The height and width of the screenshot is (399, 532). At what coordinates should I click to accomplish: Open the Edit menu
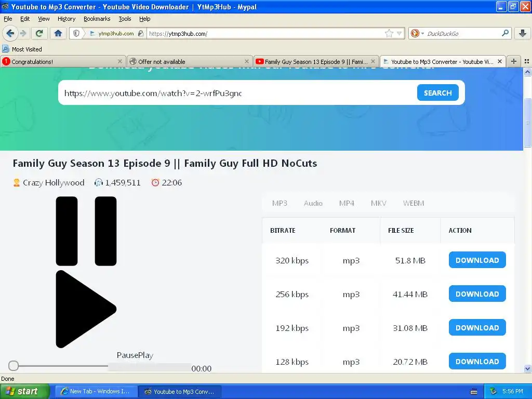25,19
